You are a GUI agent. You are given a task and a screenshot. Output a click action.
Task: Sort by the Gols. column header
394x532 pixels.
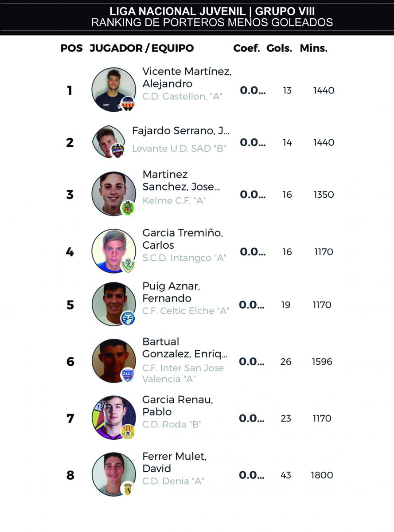click(x=279, y=49)
